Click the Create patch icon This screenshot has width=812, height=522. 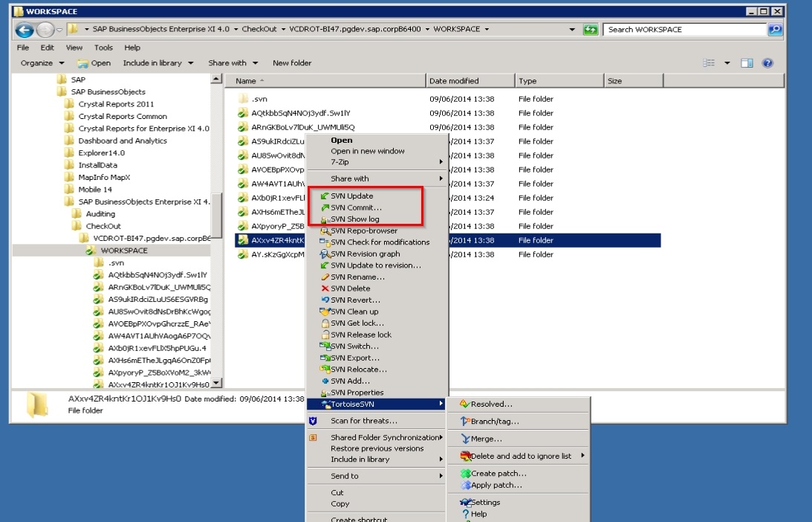[465, 473]
